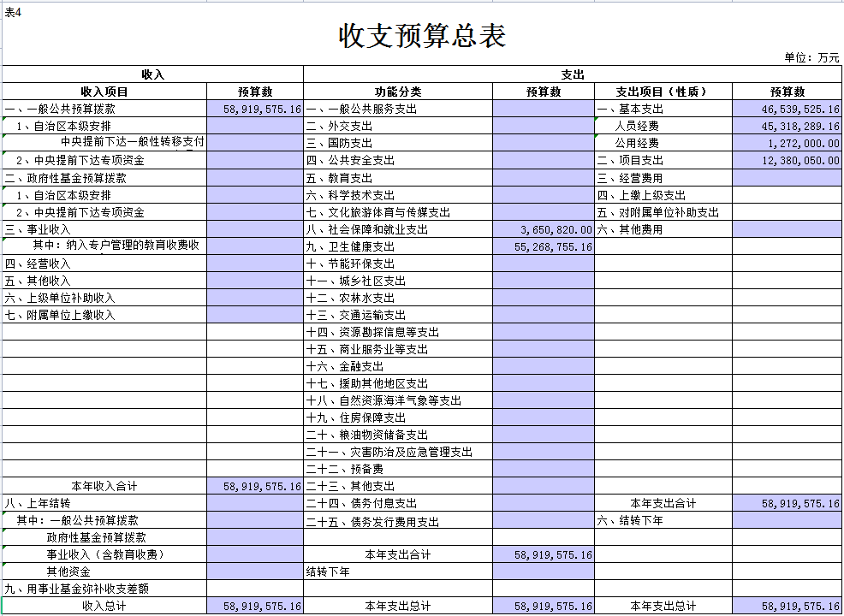Click the budget amount beside "一、一般公共预算拨款"
The image size is (844, 616).
click(x=255, y=109)
